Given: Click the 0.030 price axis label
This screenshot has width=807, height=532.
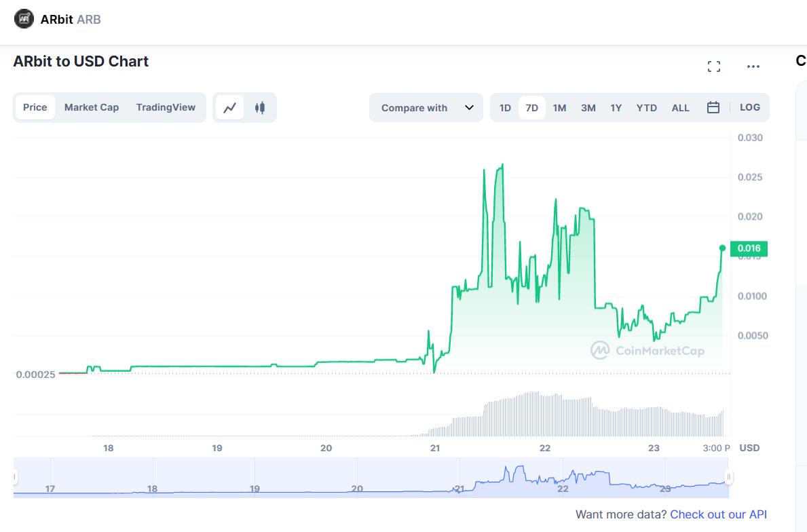Looking at the screenshot, I should click(751, 138).
